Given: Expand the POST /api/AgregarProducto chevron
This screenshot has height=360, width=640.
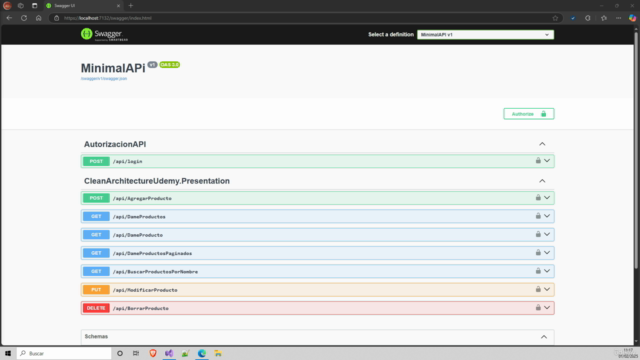Looking at the screenshot, I should point(547,198).
